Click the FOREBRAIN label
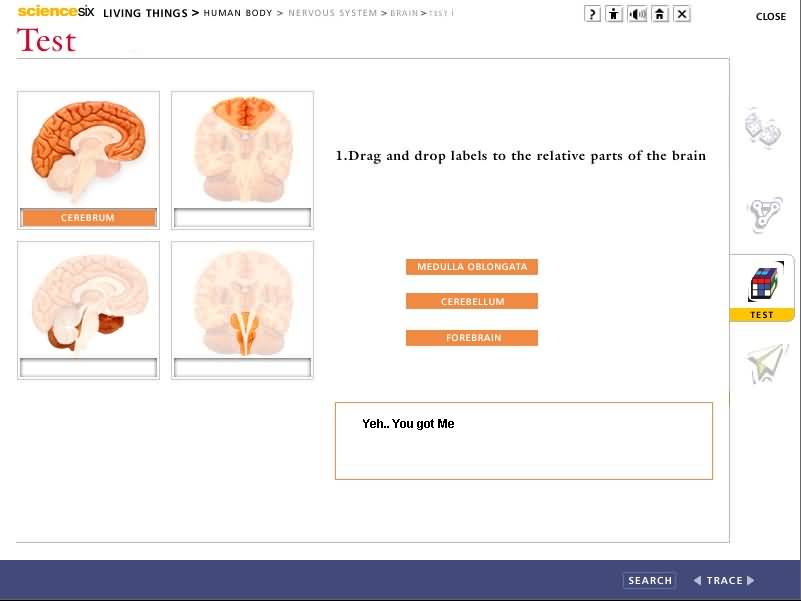The image size is (801, 601). tap(472, 338)
